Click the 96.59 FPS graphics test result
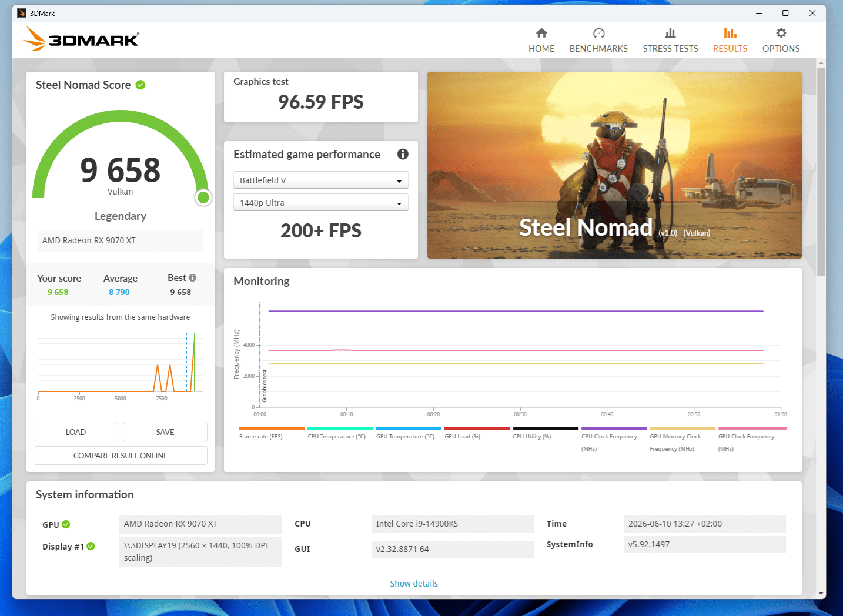This screenshot has height=616, width=843. [x=321, y=102]
